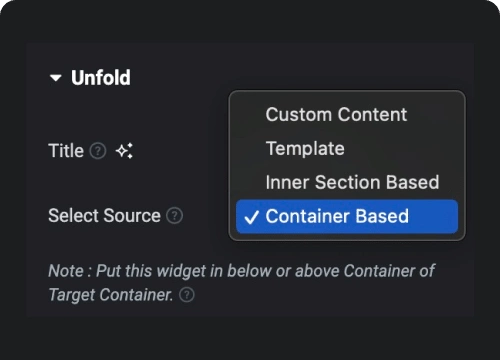
Task: Collapse the Unfold section triangle
Action: tap(55, 78)
